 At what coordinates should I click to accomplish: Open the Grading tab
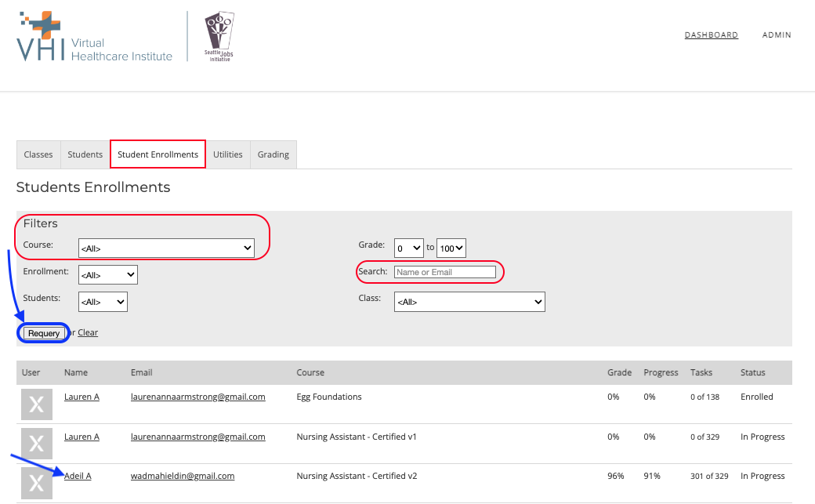click(273, 154)
